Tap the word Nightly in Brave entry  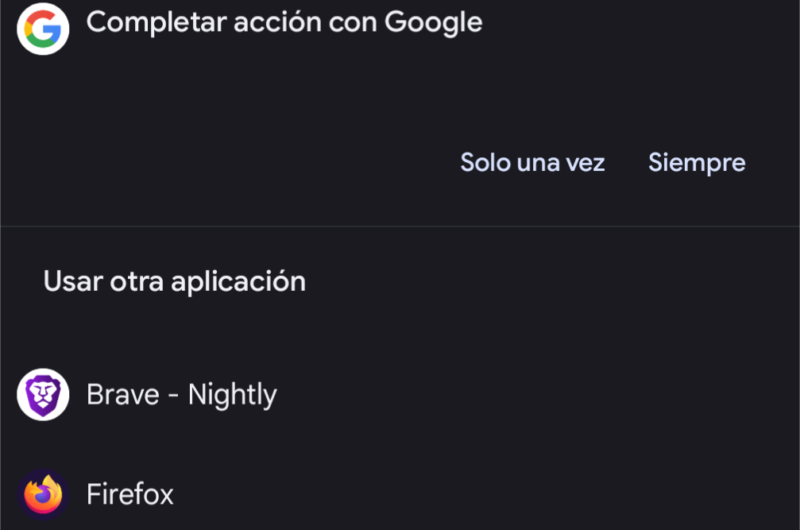tap(232, 395)
